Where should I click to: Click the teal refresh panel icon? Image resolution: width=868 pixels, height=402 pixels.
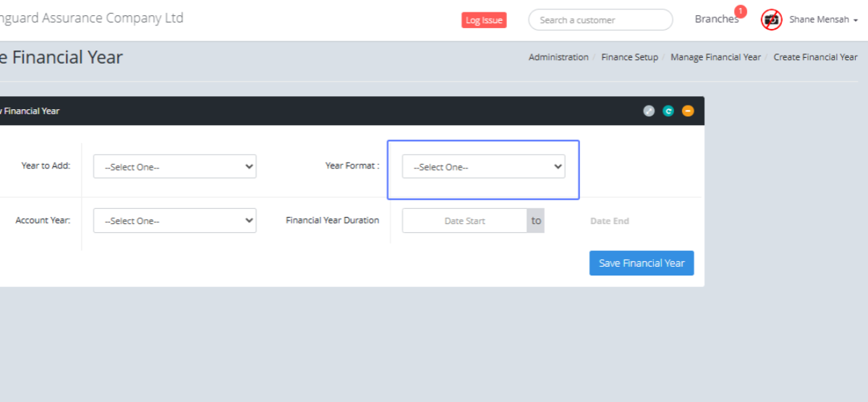coord(668,111)
